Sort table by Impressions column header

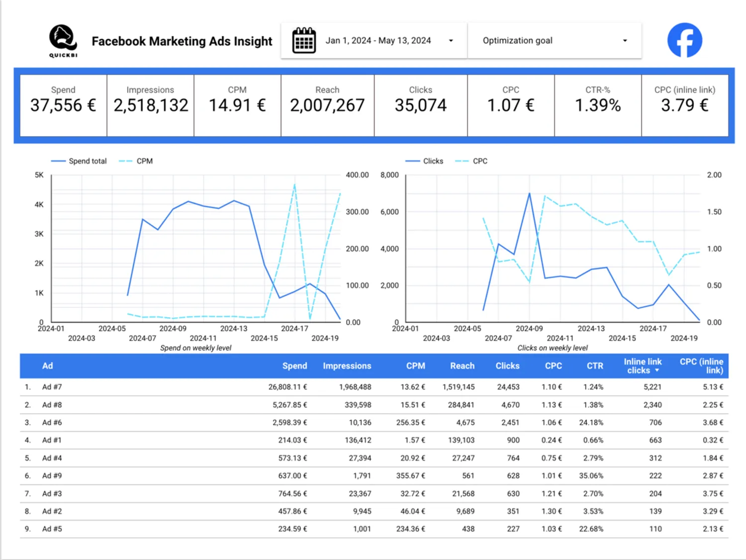coord(347,366)
